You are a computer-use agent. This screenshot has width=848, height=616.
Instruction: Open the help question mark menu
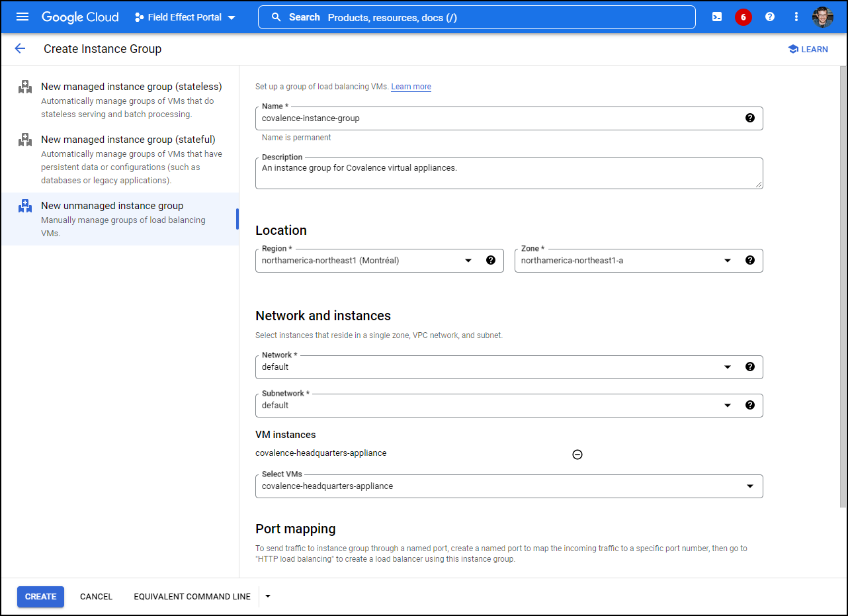pyautogui.click(x=770, y=17)
